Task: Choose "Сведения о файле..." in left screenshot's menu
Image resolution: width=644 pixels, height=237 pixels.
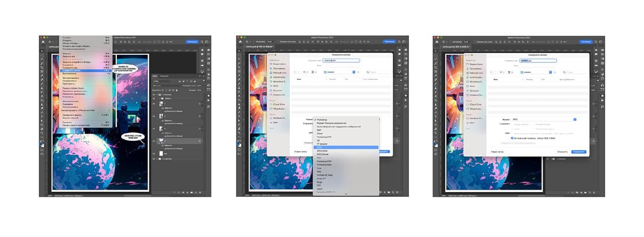Action: tap(86, 115)
